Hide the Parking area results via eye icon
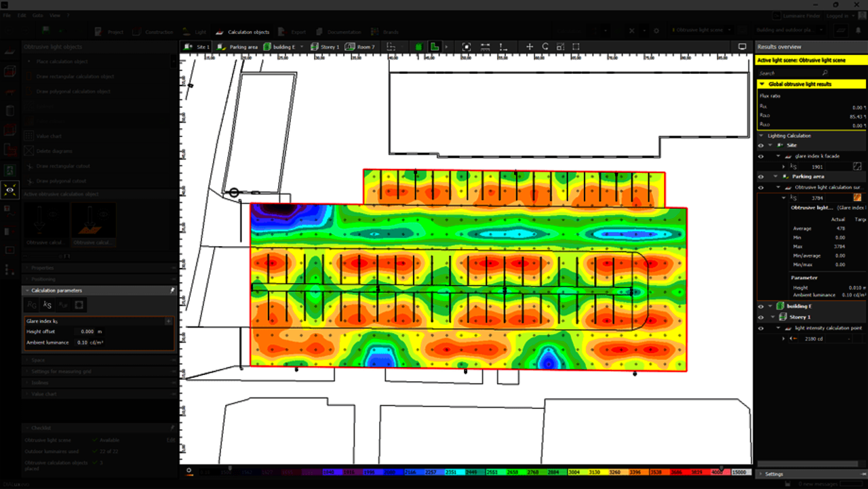The image size is (868, 489). [x=761, y=177]
